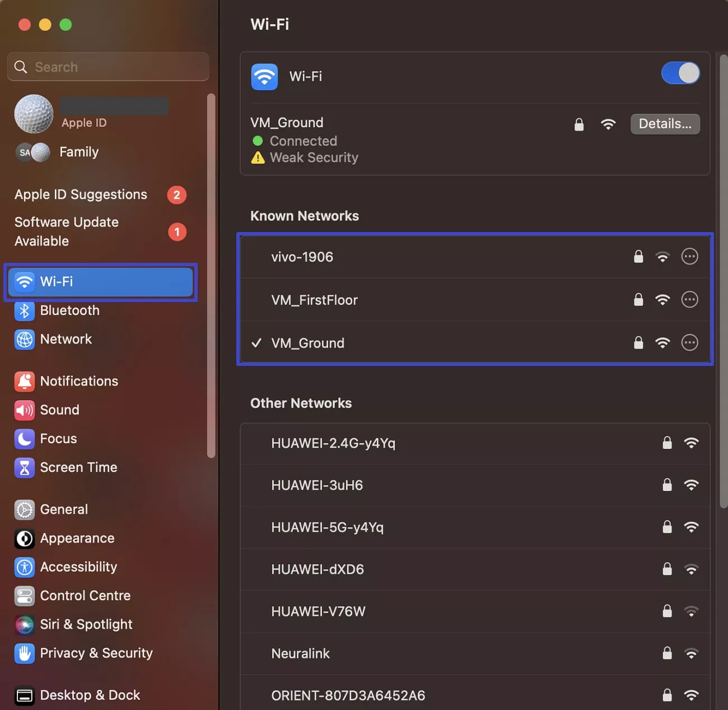
Task: Click the Search field
Action: click(108, 66)
